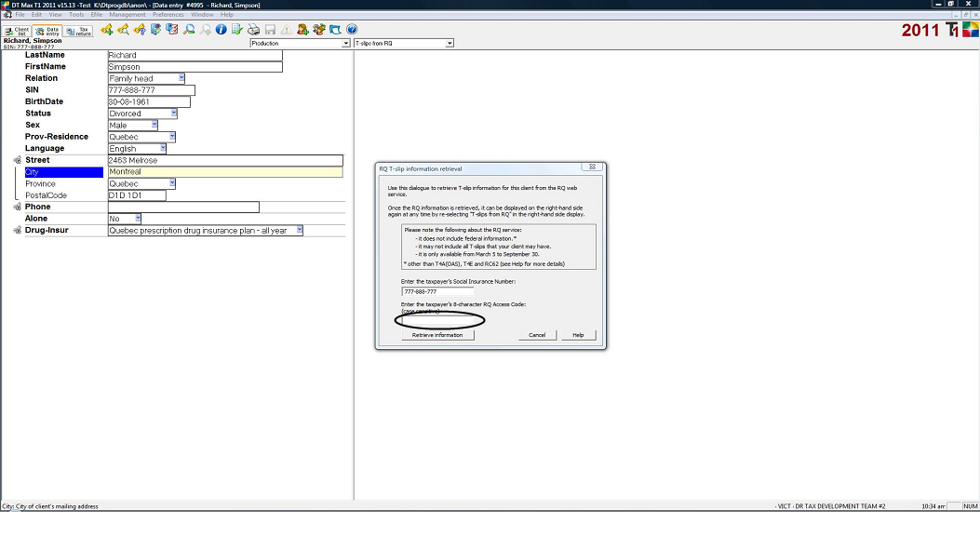Click the Retrieve information button

coord(437,335)
